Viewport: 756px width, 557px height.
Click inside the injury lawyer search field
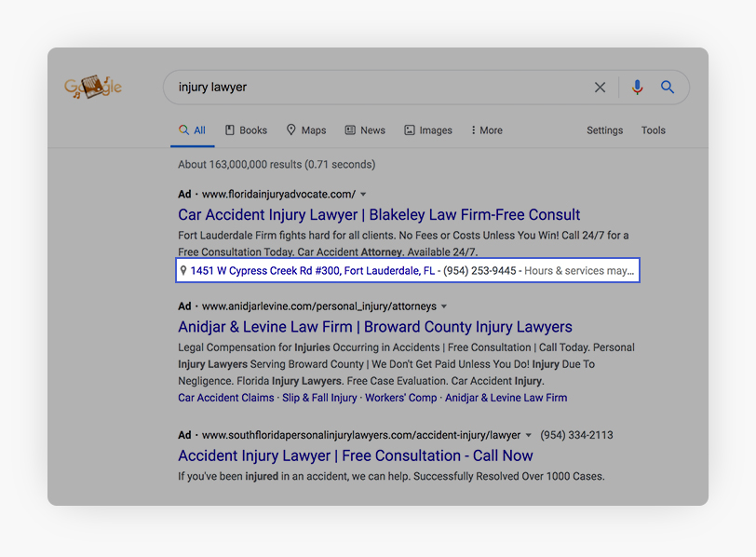pos(372,88)
